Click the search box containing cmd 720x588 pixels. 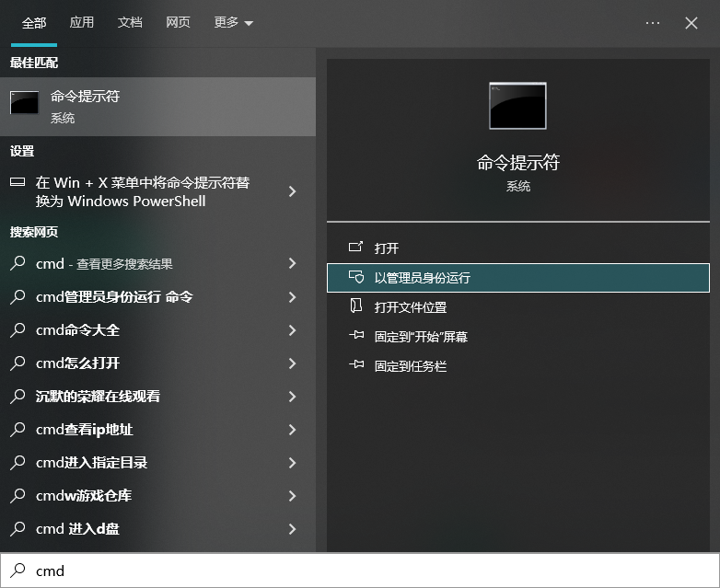point(368,571)
